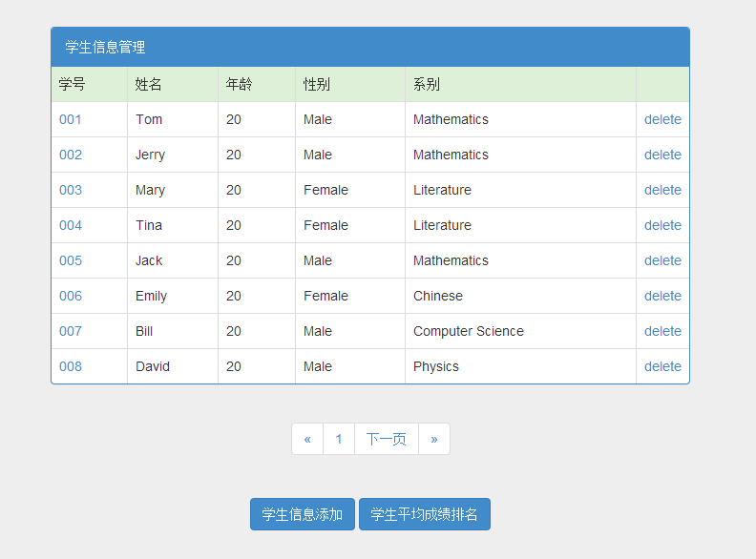756x559 pixels.
Task: Click the 下一页 next page button
Action: [x=387, y=439]
